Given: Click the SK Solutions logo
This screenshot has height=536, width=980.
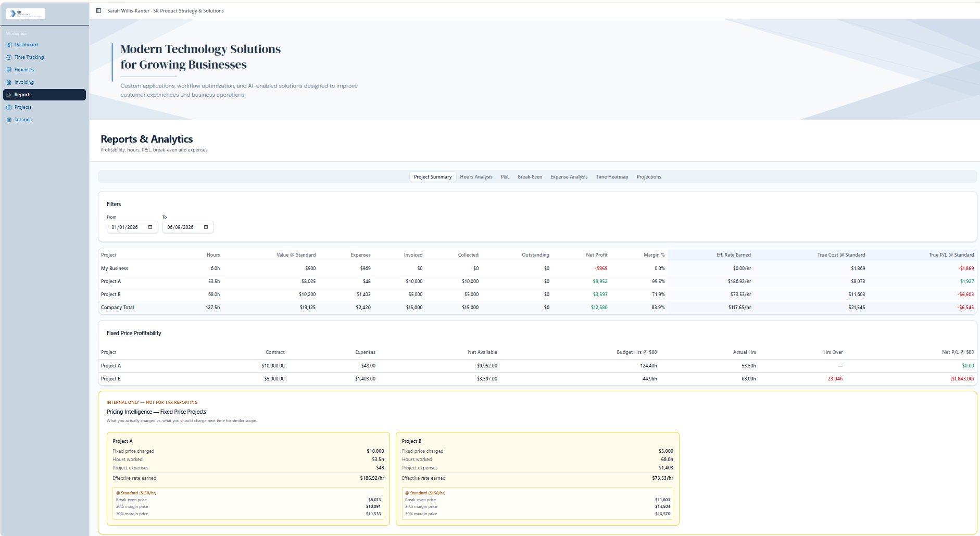Looking at the screenshot, I should pyautogui.click(x=26, y=14).
